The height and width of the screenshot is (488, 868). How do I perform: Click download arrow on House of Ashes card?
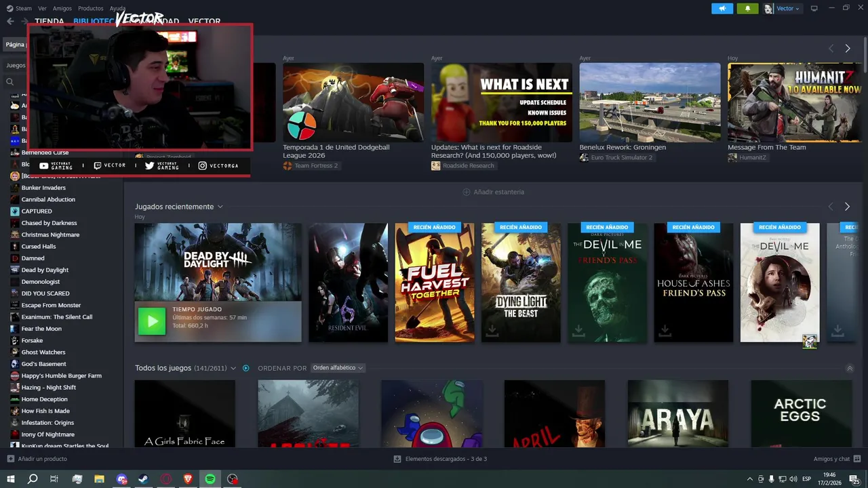pyautogui.click(x=665, y=330)
